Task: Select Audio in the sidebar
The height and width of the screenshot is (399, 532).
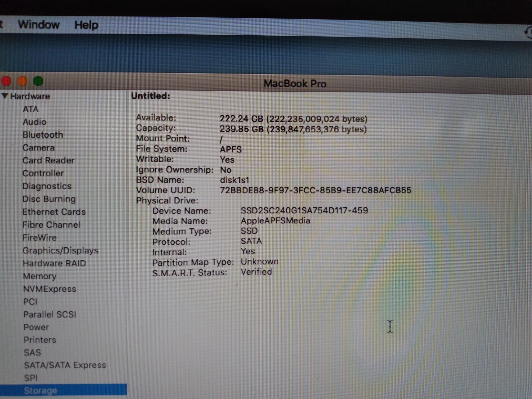Action: point(35,122)
